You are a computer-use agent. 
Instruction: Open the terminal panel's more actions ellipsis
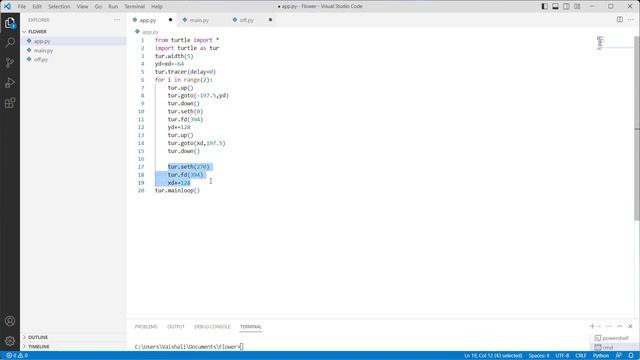click(x=609, y=327)
